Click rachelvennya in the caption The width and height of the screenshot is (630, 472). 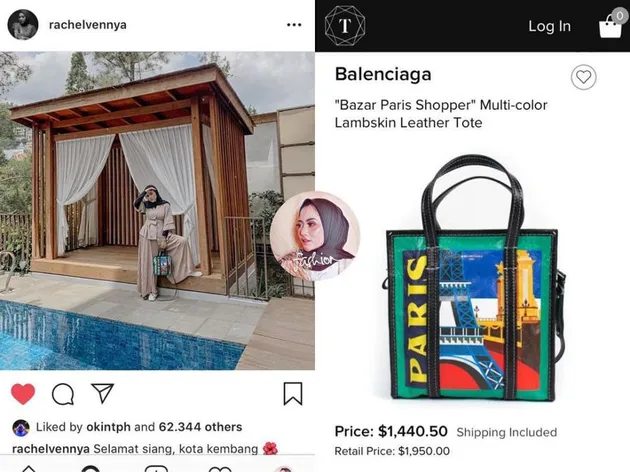point(51,449)
